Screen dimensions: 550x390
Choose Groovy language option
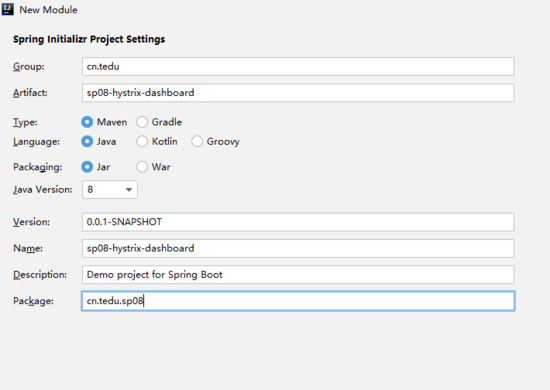(x=197, y=141)
